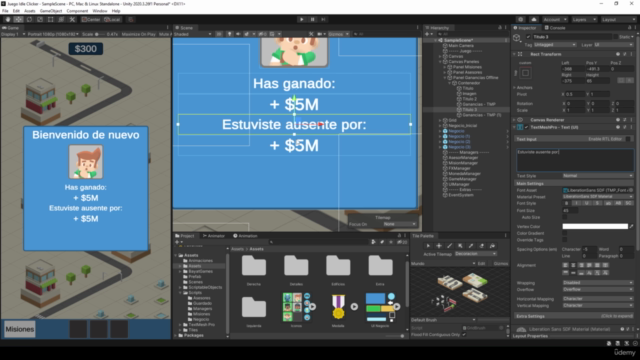Expand Extra Settings section
This screenshot has height=360, width=640.
573,316
